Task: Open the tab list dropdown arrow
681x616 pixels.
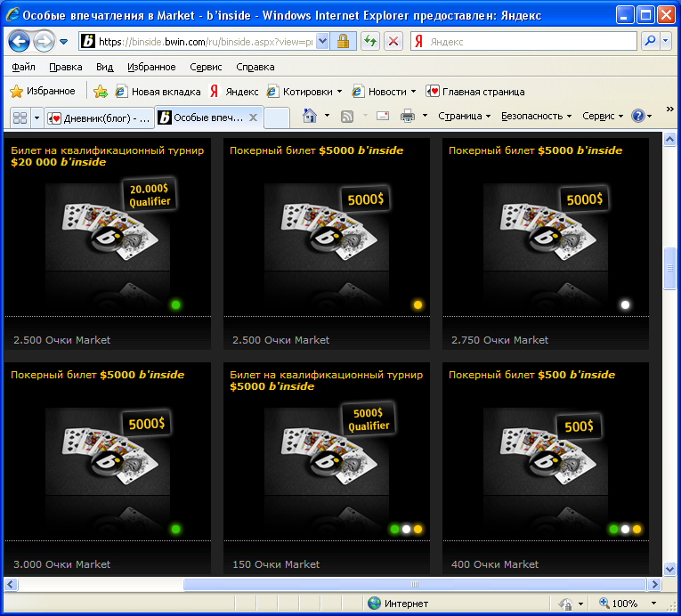Action: (36, 118)
